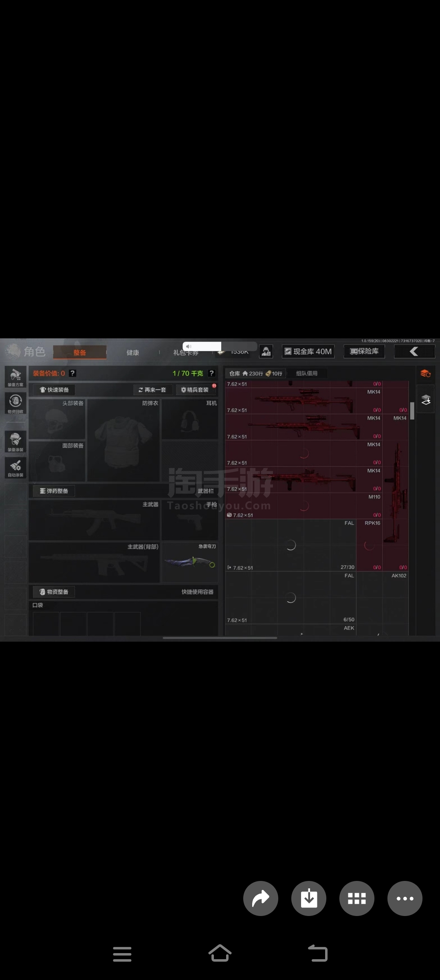
Task: Tap the 1/70 千克 weight text
Action: (188, 373)
